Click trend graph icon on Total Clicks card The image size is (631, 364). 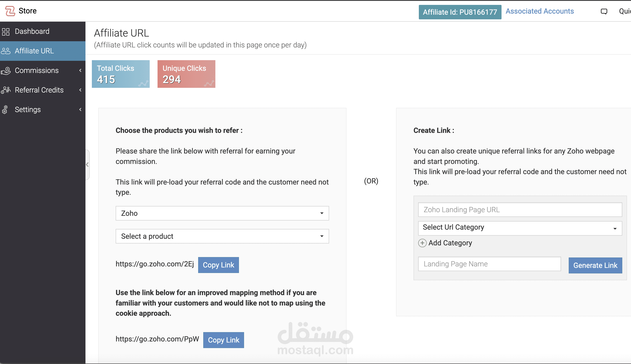coord(143,84)
